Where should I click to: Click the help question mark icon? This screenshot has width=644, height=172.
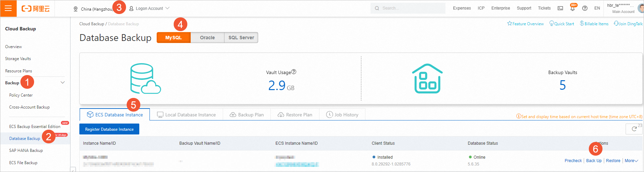coord(585,8)
